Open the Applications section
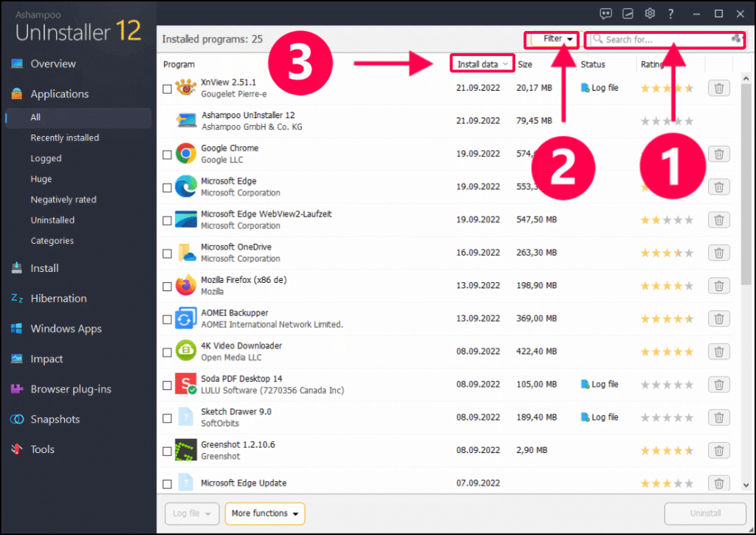This screenshot has width=756, height=535. click(59, 94)
